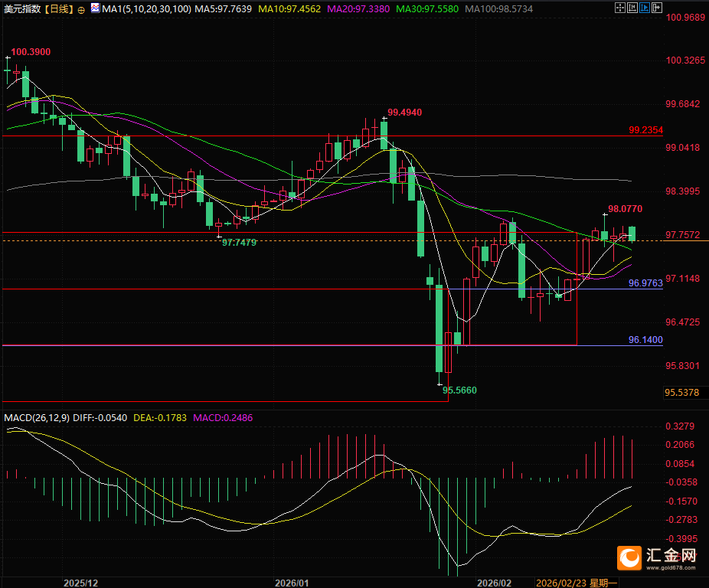Viewport: 709px width, 588px height.
Task: Click the 100.3900 high price label
Action: [31, 52]
